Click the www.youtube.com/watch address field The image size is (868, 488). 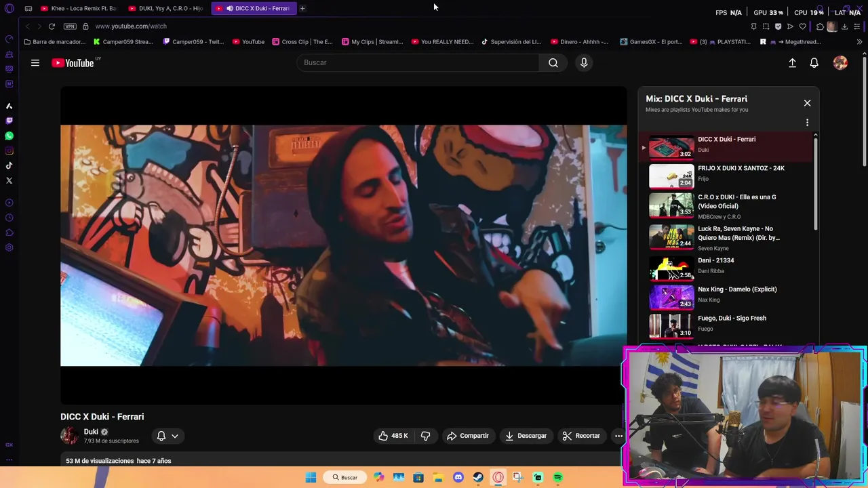pyautogui.click(x=131, y=26)
